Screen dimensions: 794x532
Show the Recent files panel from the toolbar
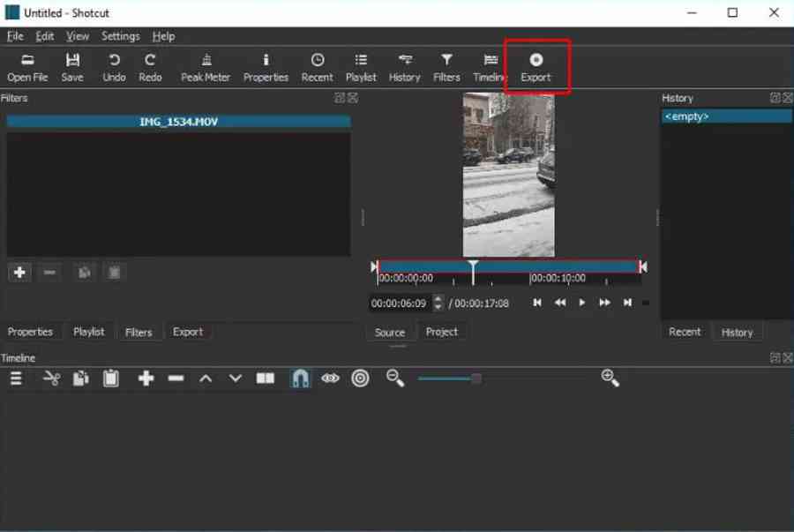317,67
